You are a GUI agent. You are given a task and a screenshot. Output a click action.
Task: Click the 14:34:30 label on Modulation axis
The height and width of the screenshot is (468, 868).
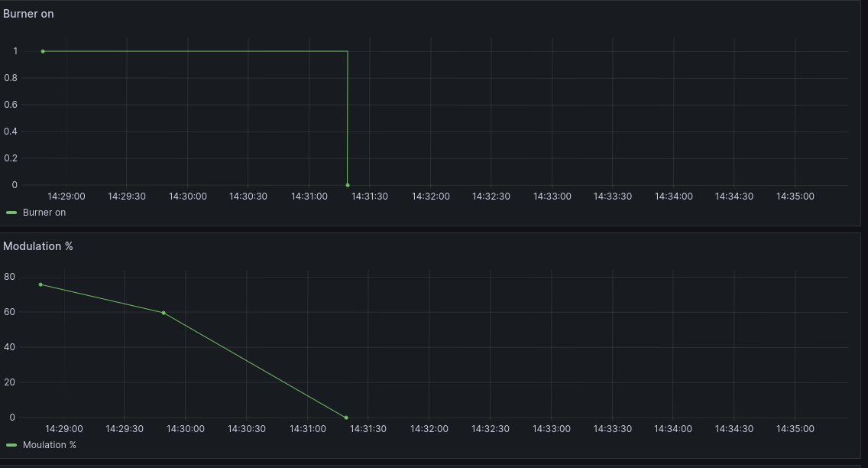[733, 429]
